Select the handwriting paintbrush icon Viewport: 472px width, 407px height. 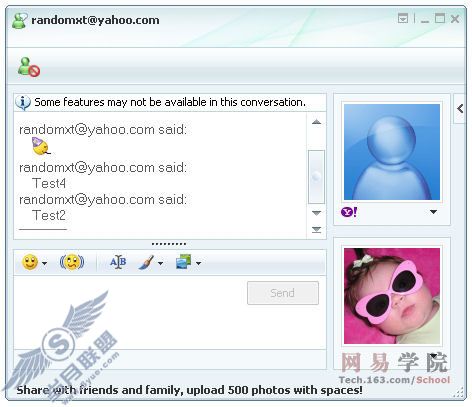point(146,262)
